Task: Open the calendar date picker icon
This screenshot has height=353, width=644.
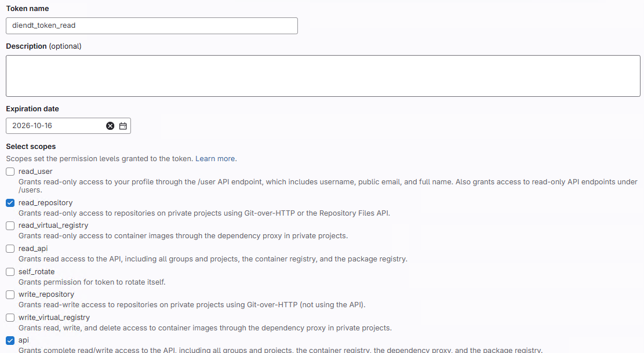Action: pos(123,126)
